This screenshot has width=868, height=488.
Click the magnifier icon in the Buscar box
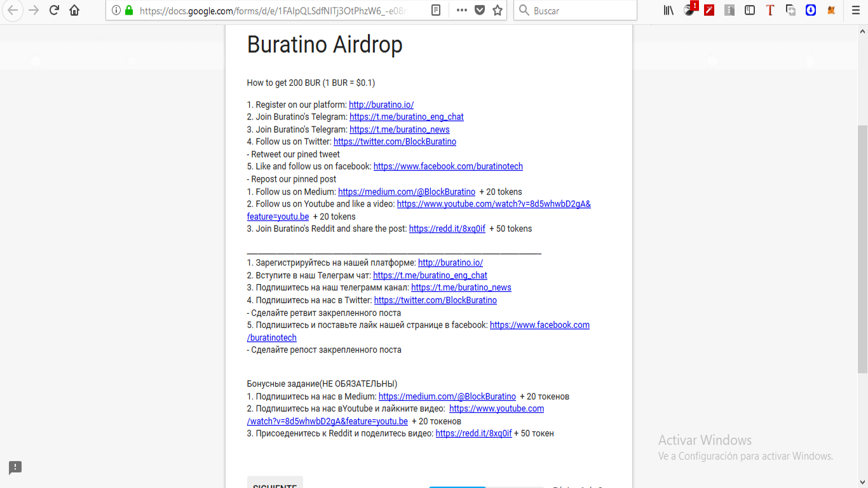click(x=524, y=10)
